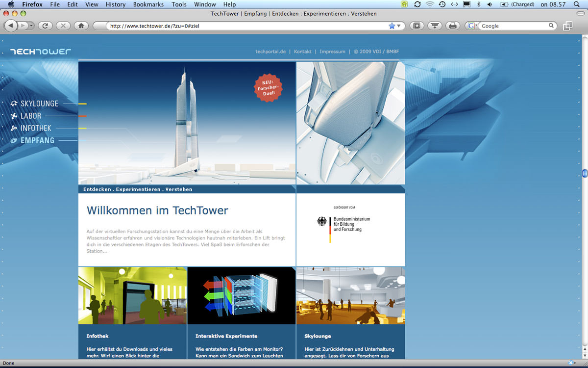Click the bookmarks star toolbar button
The width and height of the screenshot is (588, 368).
(x=416, y=26)
